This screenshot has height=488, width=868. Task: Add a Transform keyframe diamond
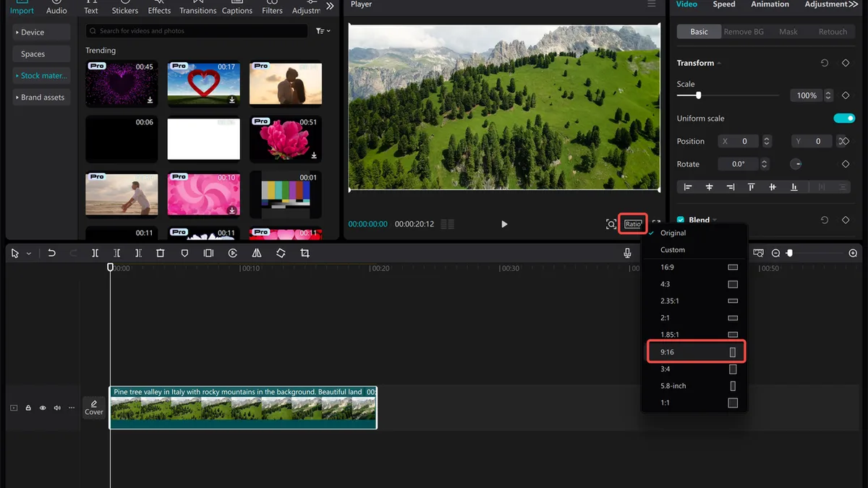coord(846,63)
